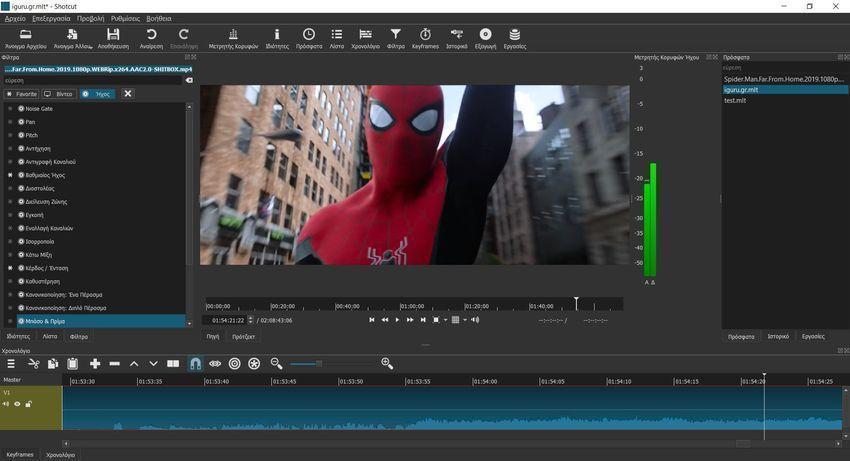Screen dimensions: 850x461
Task: Skip to the start of the video
Action: (x=371, y=320)
